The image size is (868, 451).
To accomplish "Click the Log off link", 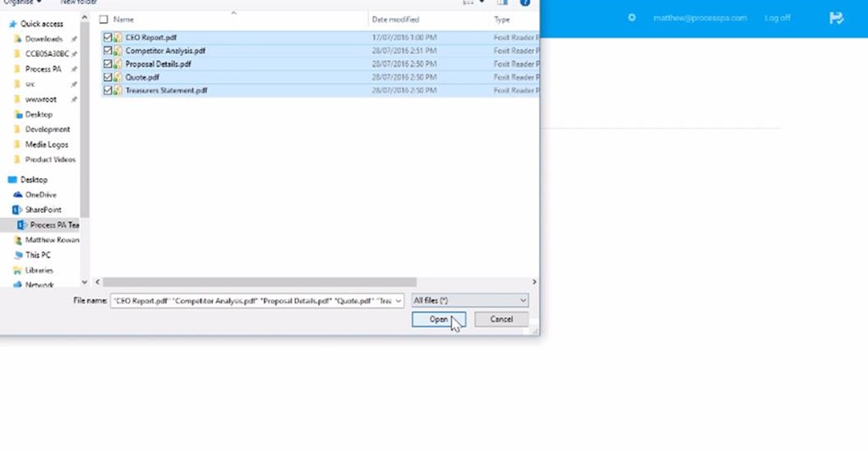I will (x=777, y=18).
